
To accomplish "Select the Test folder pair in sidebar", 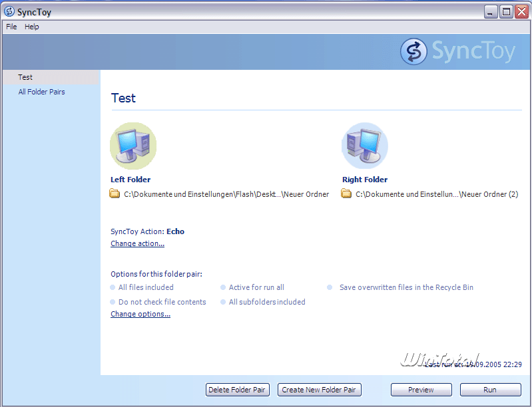I will (x=51, y=77).
